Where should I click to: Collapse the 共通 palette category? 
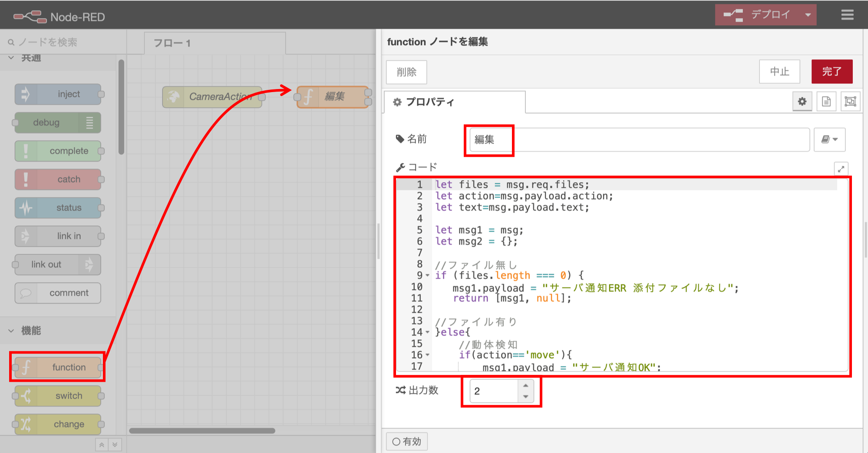pyautogui.click(x=11, y=58)
